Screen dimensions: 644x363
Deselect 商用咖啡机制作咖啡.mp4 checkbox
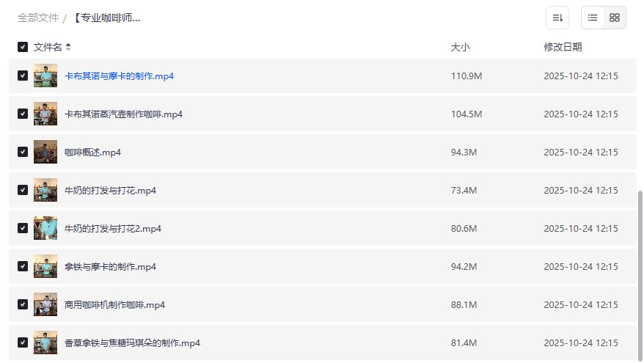23,304
